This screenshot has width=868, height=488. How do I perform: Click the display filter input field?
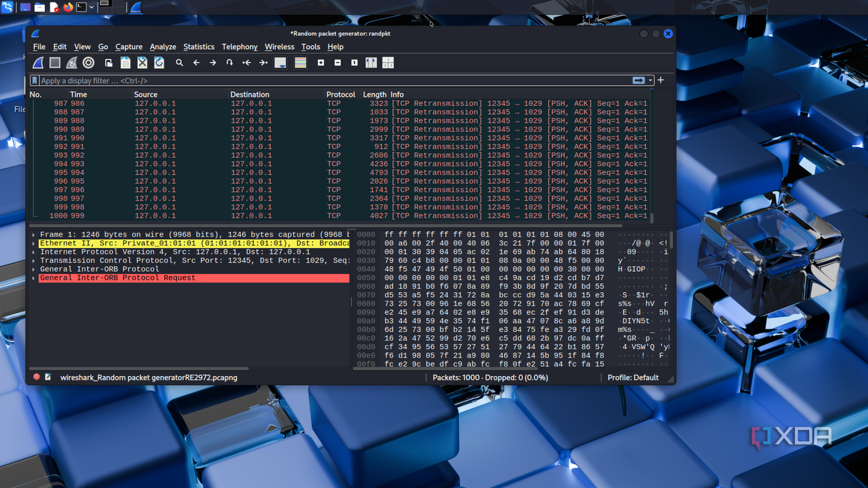[x=334, y=80]
